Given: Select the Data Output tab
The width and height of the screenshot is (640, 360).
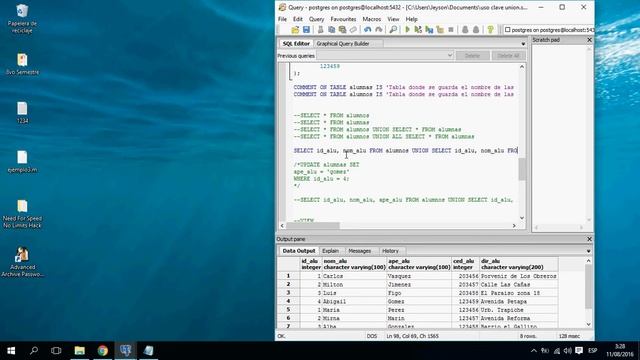Looking at the screenshot, I should [299, 251].
